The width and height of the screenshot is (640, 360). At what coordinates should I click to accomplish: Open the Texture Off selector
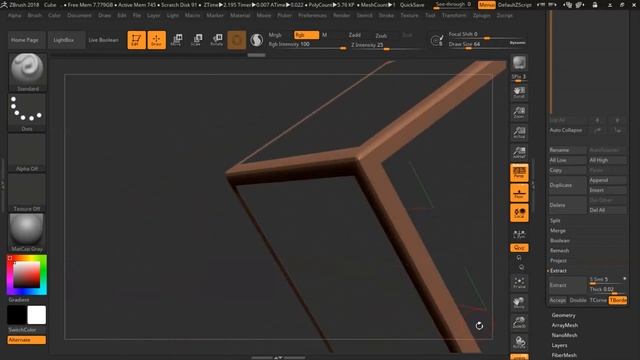coord(27,193)
